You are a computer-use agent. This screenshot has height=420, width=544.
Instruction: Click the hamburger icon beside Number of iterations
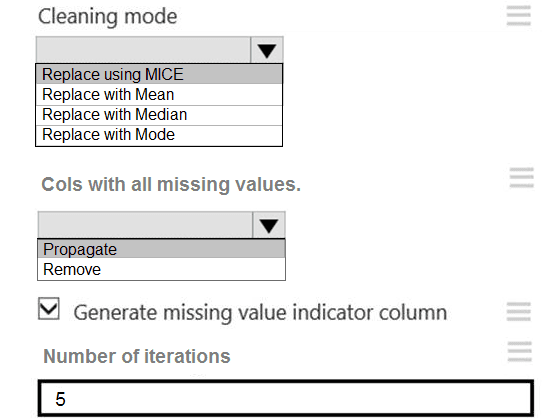(519, 351)
